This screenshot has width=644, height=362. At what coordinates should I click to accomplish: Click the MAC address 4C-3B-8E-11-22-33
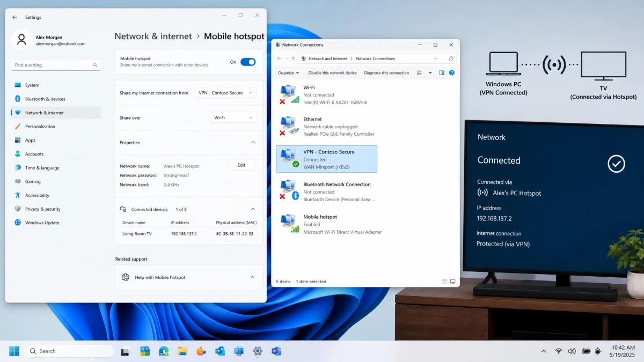tap(235, 234)
